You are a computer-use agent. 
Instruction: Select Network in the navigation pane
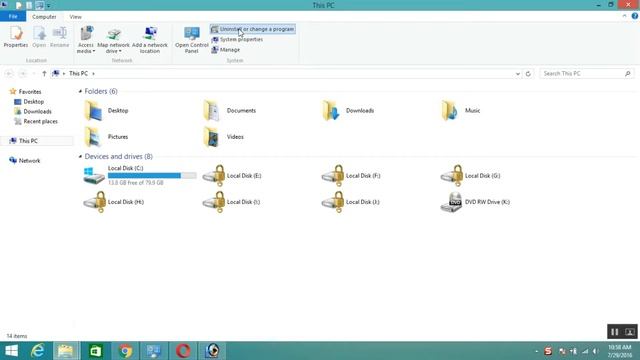pos(24,160)
